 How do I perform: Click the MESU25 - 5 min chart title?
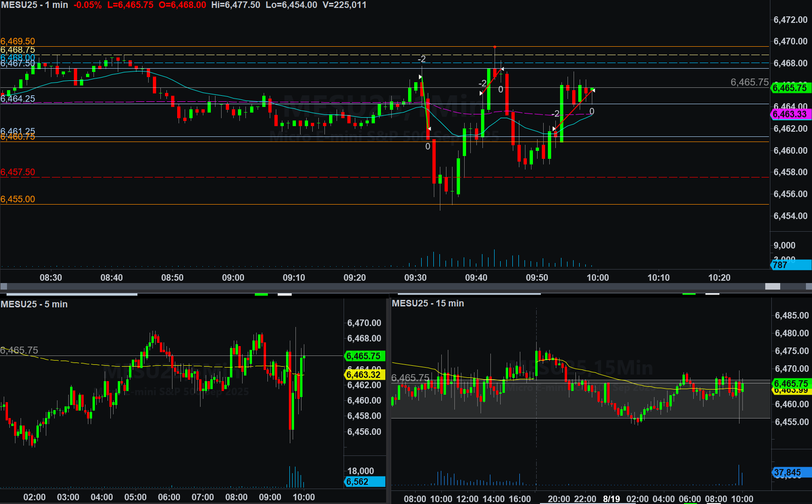(x=34, y=304)
